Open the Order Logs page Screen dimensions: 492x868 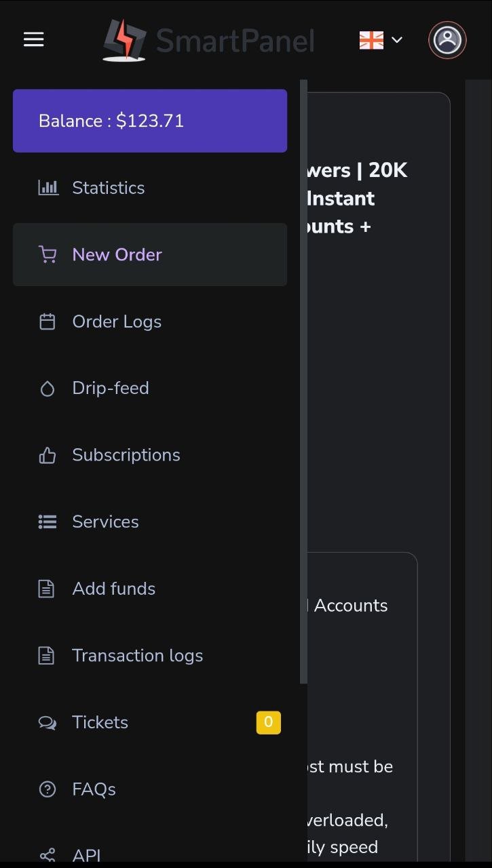point(117,321)
